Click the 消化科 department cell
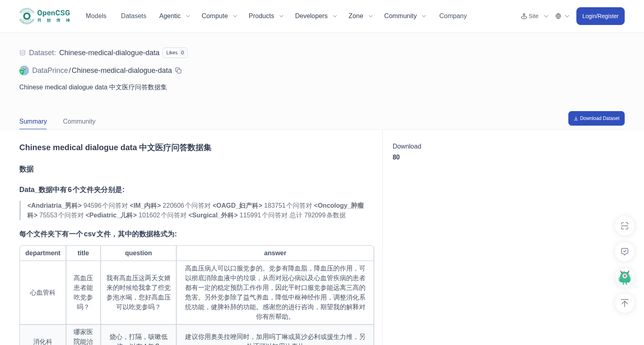Viewport: 644px width, 345px height. tap(43, 335)
